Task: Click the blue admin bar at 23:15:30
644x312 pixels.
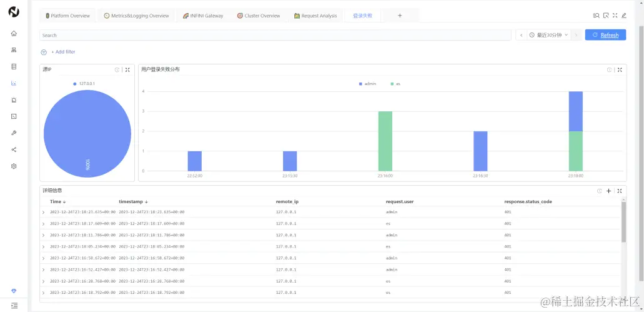Action: click(290, 161)
